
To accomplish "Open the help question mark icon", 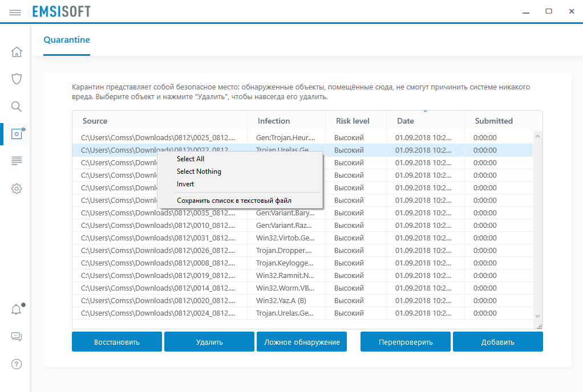I will coord(17,364).
